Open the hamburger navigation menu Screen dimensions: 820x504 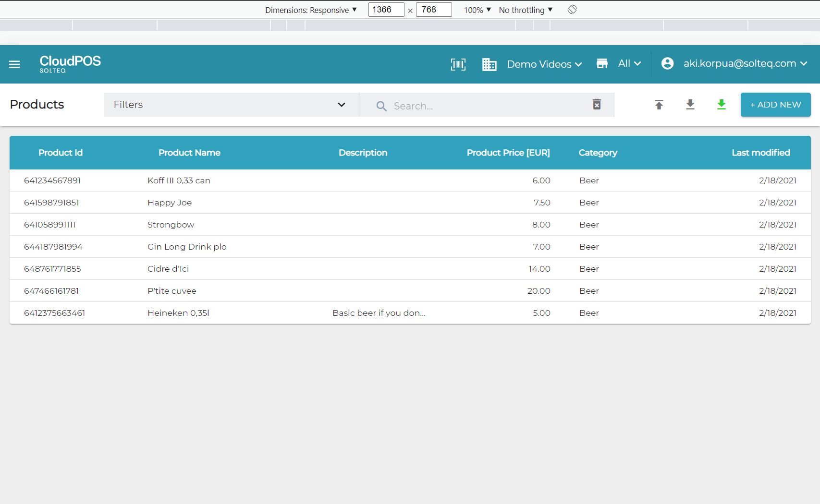click(x=14, y=64)
